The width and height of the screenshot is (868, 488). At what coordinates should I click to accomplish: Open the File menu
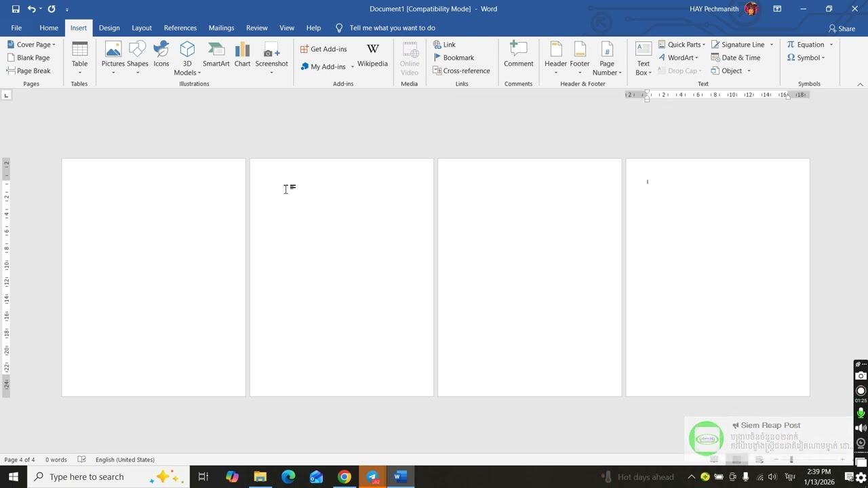[16, 28]
